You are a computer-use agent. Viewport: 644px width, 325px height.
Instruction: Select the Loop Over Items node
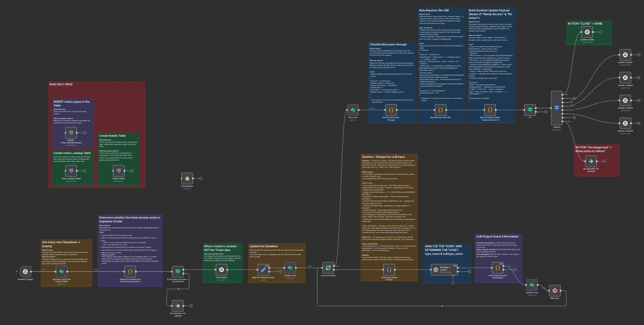(x=328, y=268)
